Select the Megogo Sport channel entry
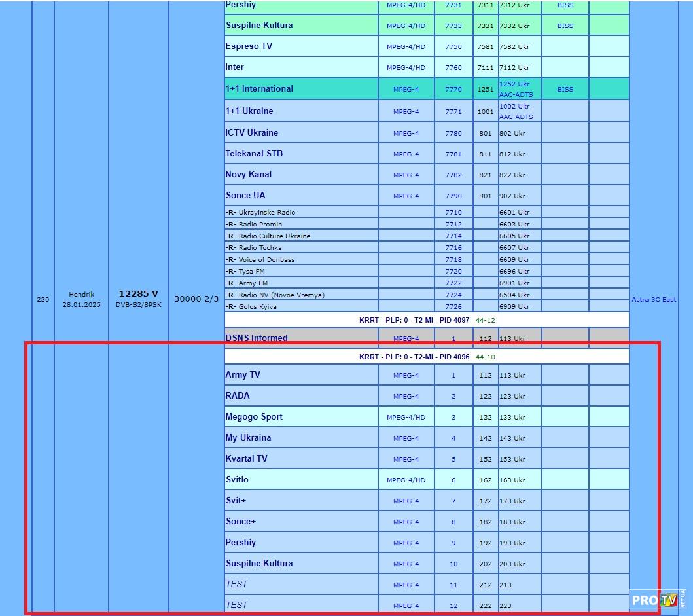 coord(254,417)
